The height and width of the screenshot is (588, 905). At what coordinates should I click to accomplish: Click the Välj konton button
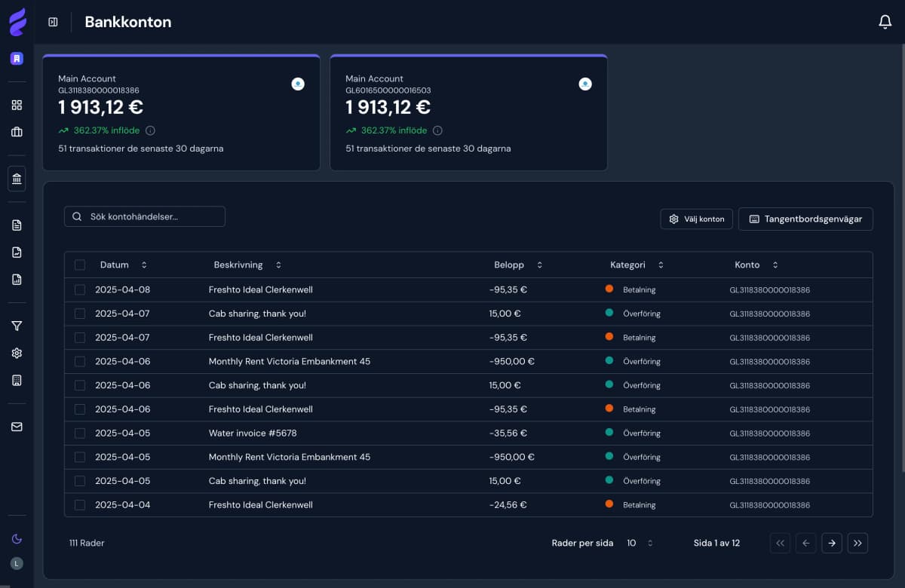coord(696,219)
